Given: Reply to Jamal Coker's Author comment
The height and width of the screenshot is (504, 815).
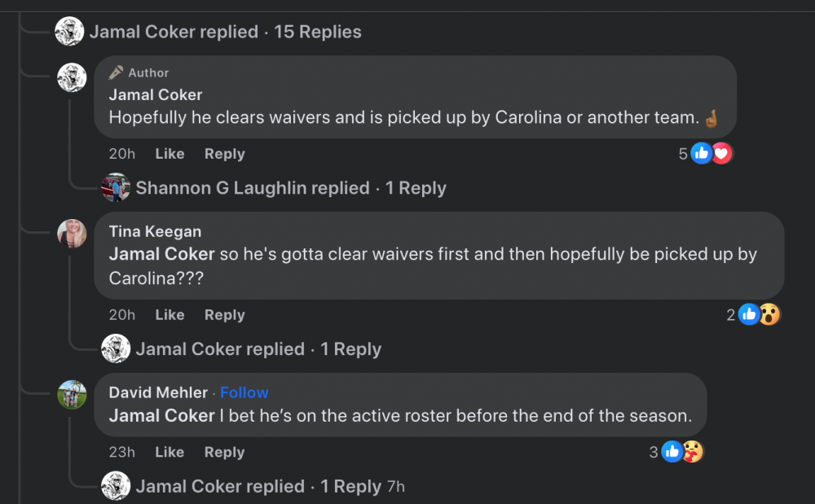Looking at the screenshot, I should point(224,154).
